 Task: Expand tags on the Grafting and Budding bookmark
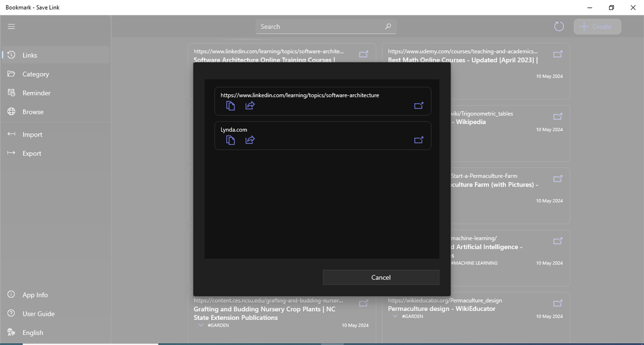coord(200,325)
